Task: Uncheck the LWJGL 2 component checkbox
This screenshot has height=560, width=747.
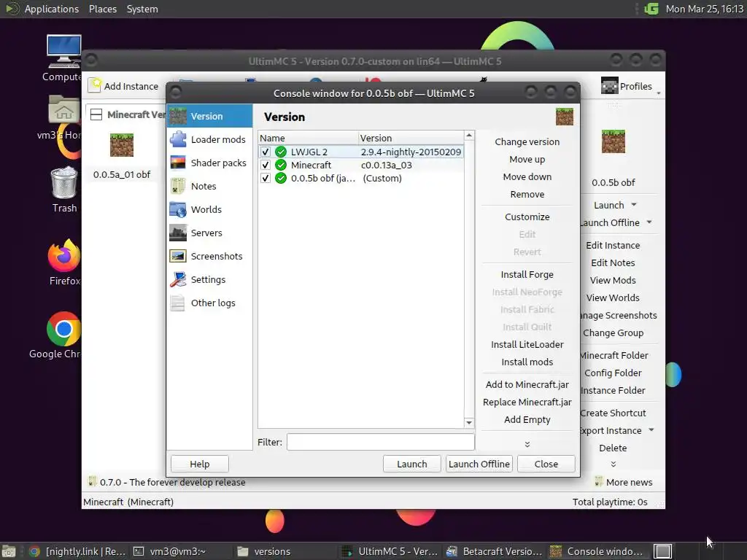Action: click(266, 152)
